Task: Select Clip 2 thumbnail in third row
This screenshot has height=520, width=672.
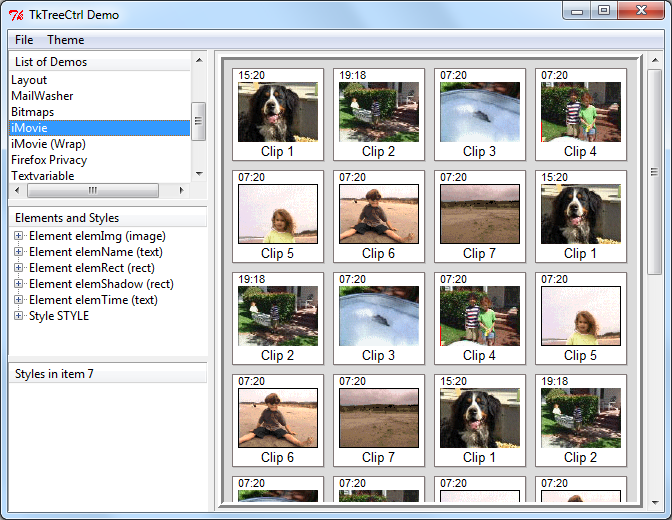Action: 278,316
